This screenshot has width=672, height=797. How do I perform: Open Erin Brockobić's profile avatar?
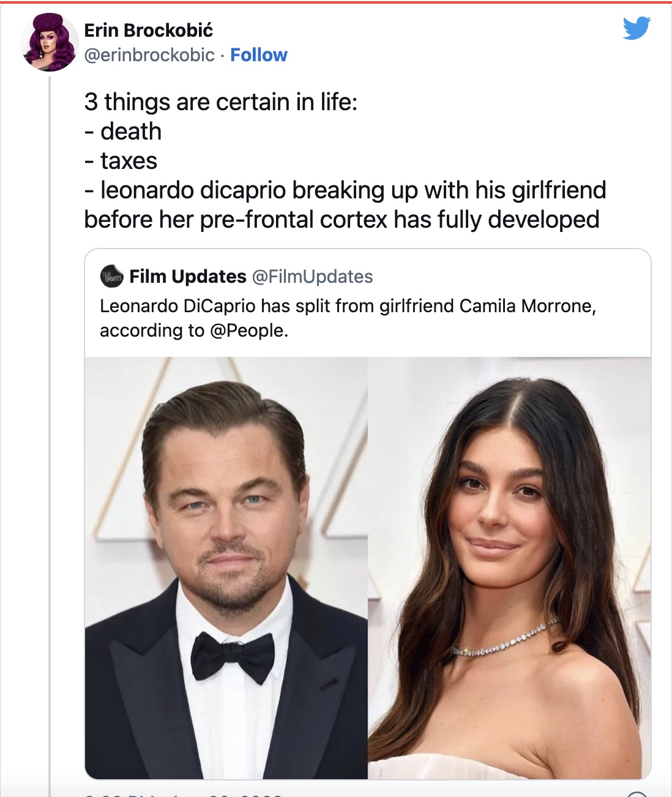click(49, 42)
